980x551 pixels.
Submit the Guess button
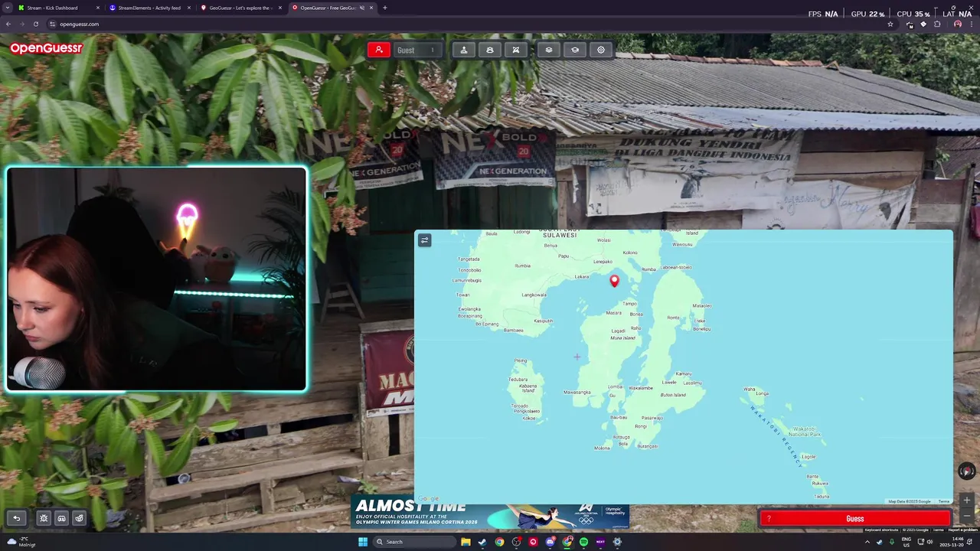click(x=854, y=519)
